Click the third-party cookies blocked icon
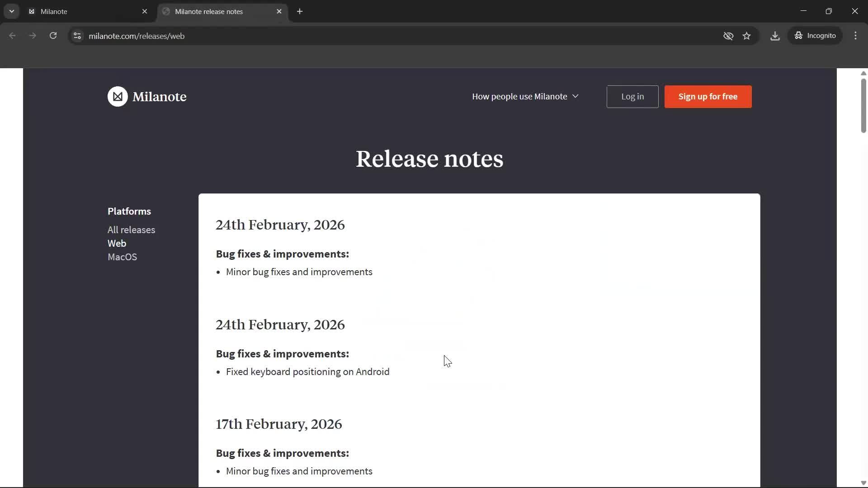The height and width of the screenshot is (488, 868). tap(728, 36)
